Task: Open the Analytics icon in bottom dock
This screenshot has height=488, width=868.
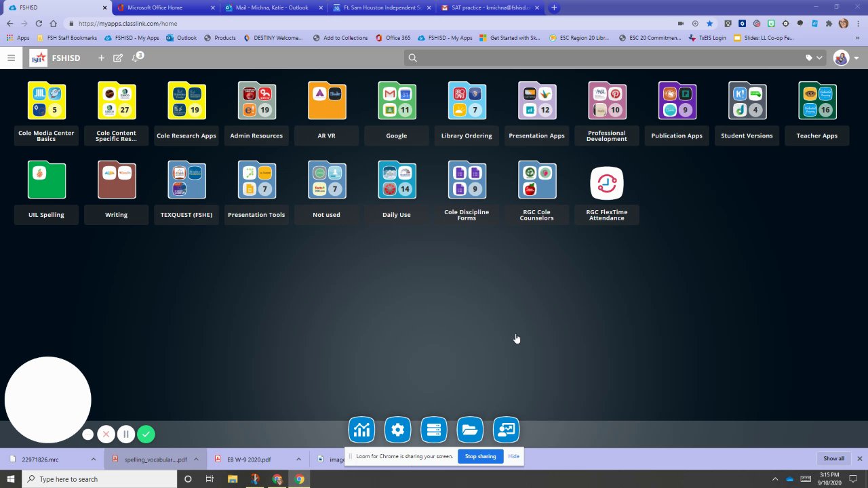Action: (x=361, y=430)
